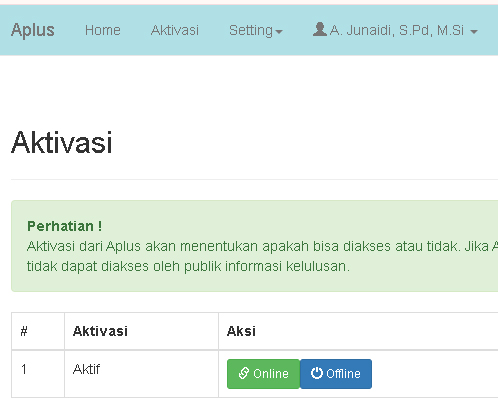
Task: Click the Aksi column header
Action: coord(241,331)
